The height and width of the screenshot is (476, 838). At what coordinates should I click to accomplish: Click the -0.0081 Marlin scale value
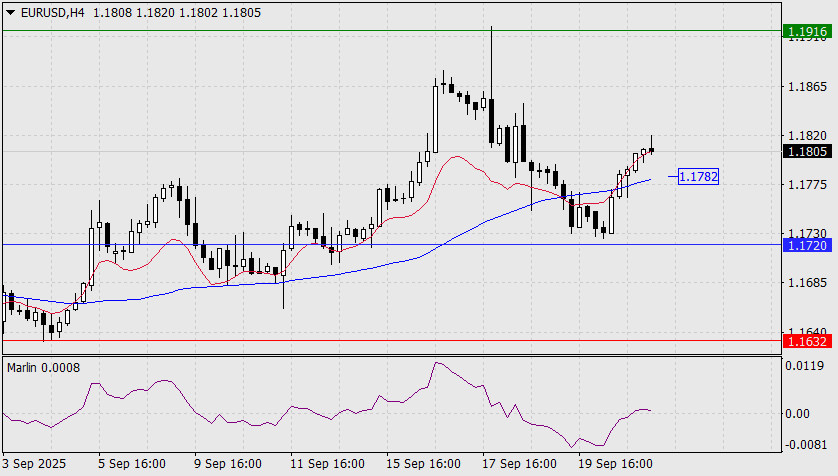pos(805,445)
